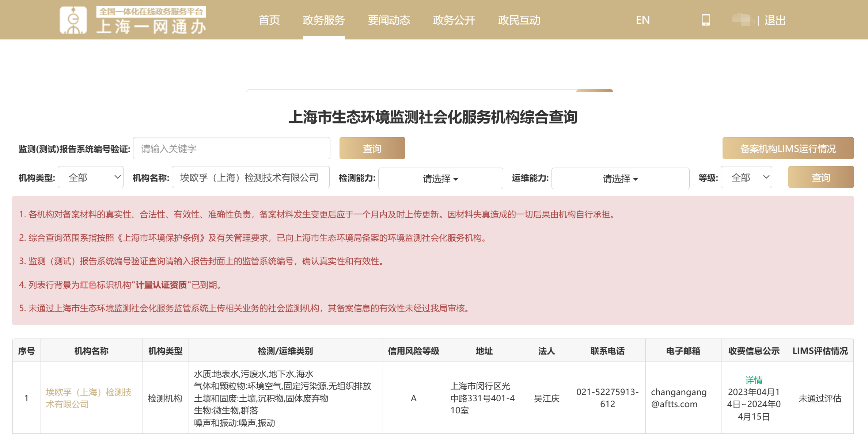This screenshot has height=440, width=868.
Task: Click the 机构名称 input field
Action: point(250,177)
